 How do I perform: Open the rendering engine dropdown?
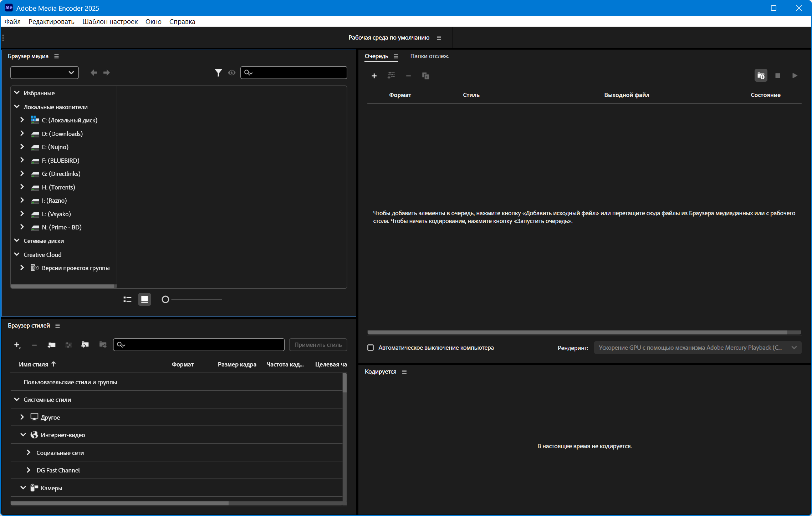[x=697, y=348]
